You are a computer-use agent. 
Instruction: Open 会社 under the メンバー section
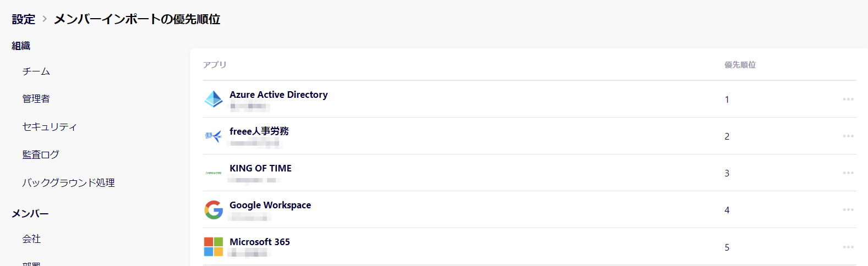click(31, 239)
